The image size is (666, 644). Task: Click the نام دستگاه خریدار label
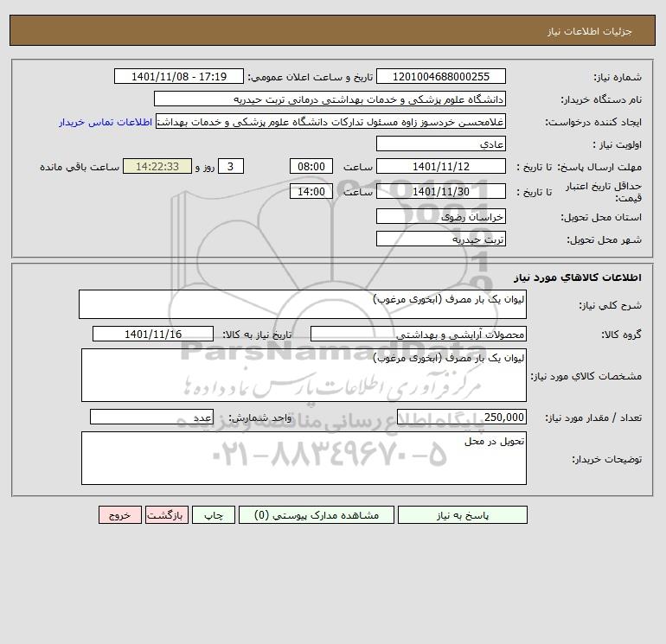click(601, 99)
